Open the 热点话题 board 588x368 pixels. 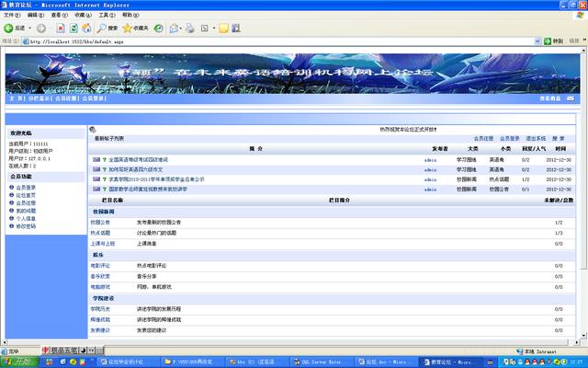click(100, 233)
